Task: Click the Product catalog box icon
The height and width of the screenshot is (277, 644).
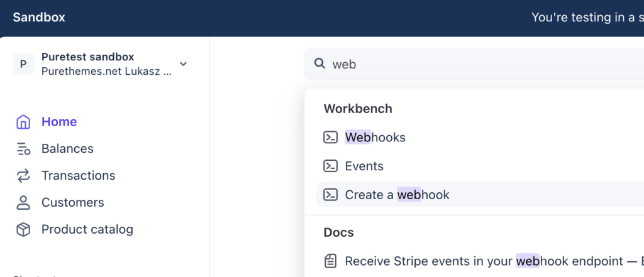Action: 23,229
